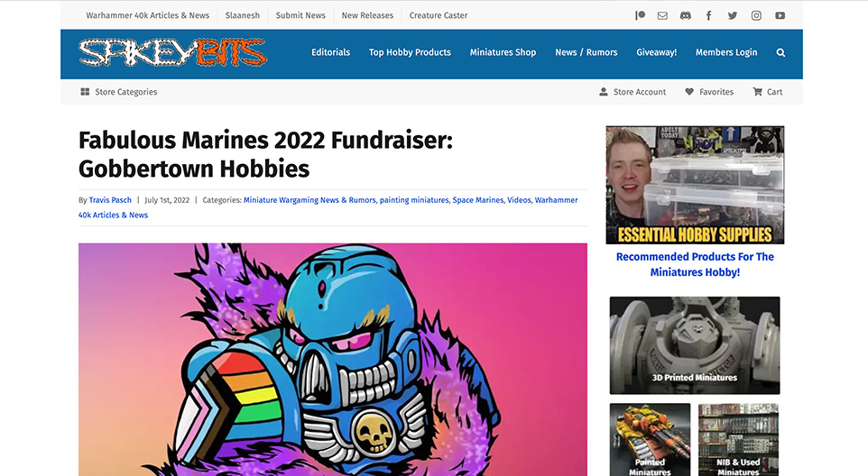Image resolution: width=868 pixels, height=476 pixels.
Task: Click the Spikey Bits logo
Action: (172, 52)
